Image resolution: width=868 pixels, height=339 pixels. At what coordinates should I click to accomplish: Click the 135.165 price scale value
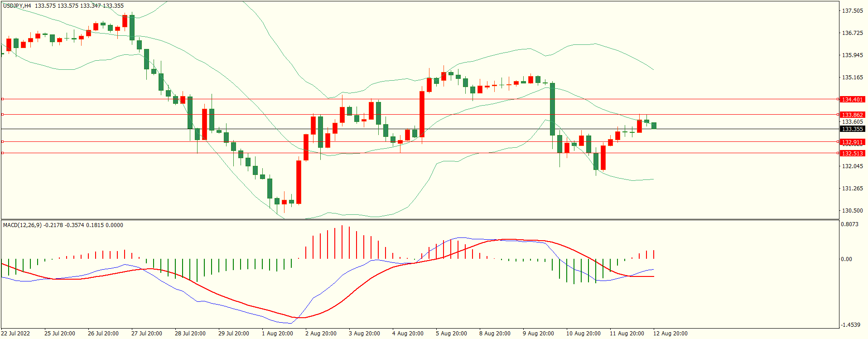point(852,77)
